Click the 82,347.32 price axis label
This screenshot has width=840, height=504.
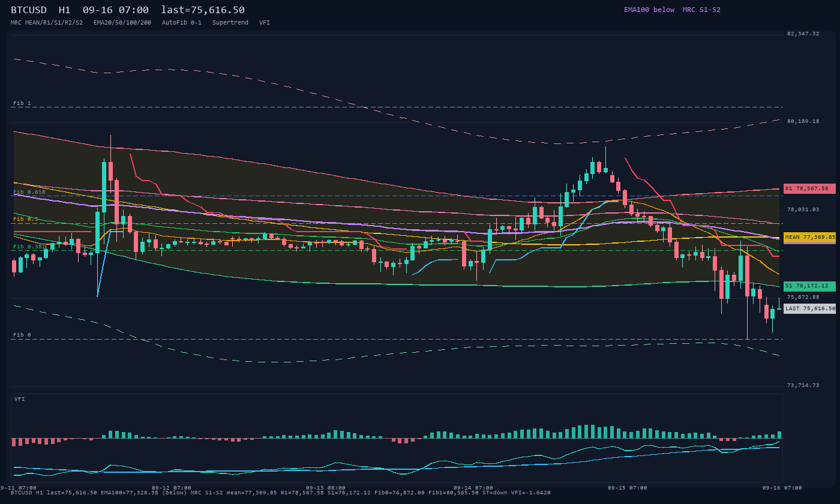coord(803,34)
